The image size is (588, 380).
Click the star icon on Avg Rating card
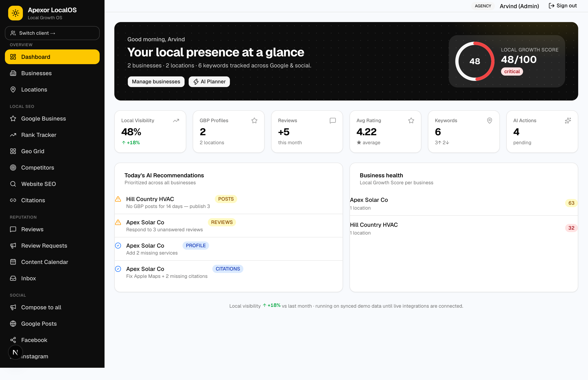pyautogui.click(x=411, y=120)
